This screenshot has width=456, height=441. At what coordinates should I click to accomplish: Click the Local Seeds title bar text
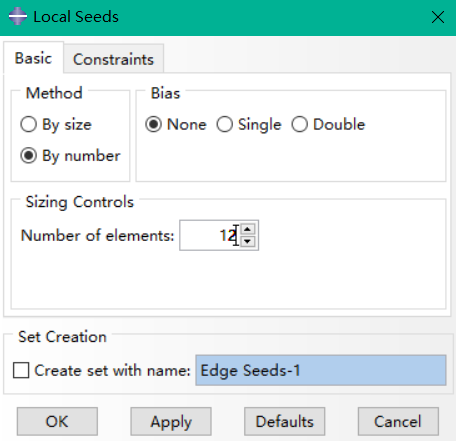pyautogui.click(x=76, y=17)
